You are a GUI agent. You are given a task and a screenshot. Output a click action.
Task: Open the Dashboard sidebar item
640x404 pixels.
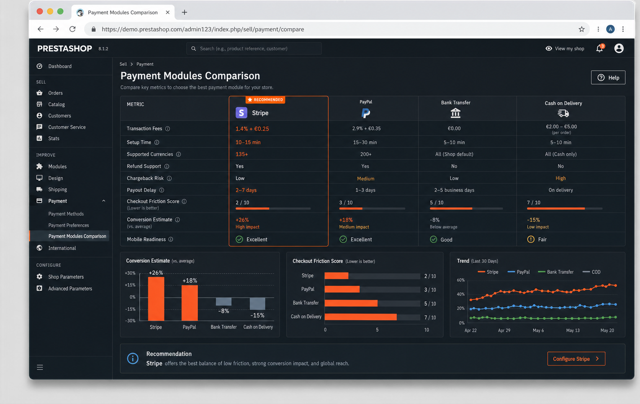coord(60,66)
